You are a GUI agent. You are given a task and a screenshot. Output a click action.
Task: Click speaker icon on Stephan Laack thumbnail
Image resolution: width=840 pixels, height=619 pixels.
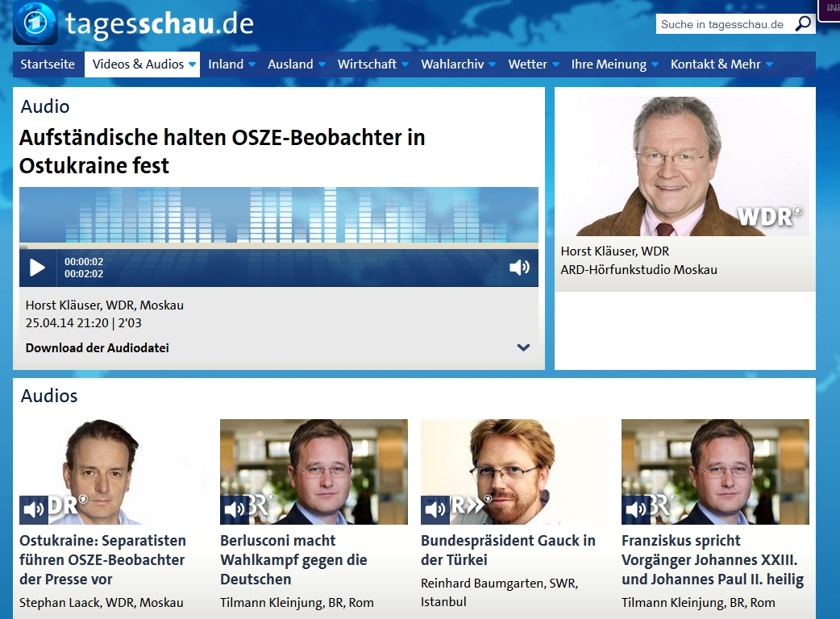pos(34,509)
